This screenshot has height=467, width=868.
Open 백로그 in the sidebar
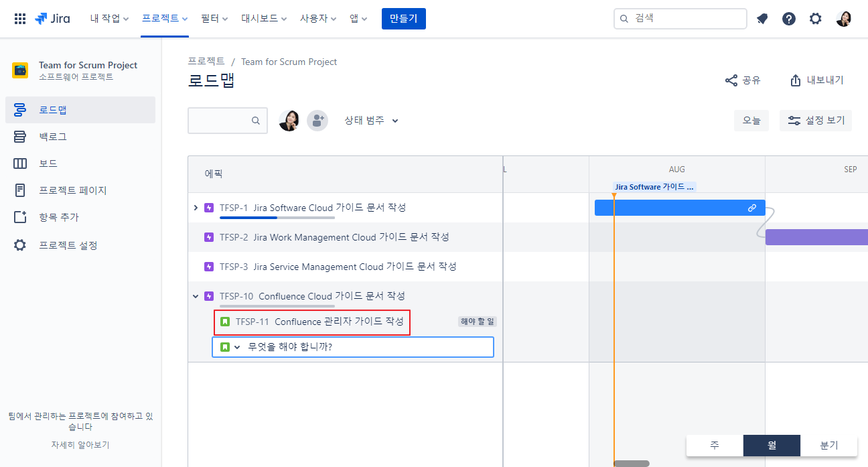click(x=80, y=137)
